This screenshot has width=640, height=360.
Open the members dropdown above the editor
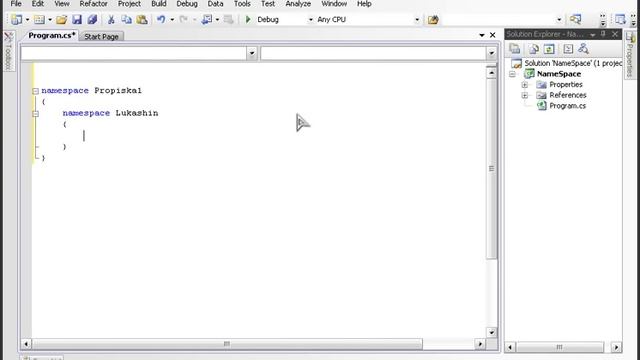pos(491,53)
